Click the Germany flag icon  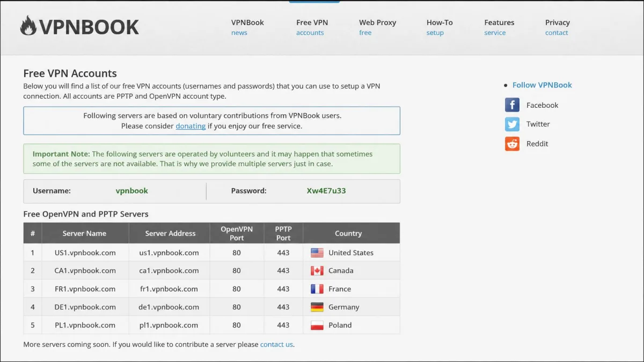tap(317, 307)
